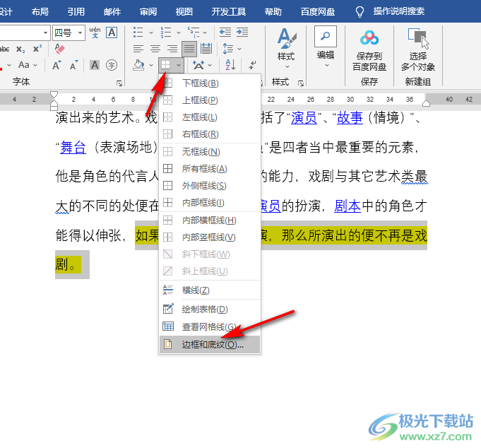Toggle character shading
The width and height of the screenshot is (481, 448).
tap(95, 65)
